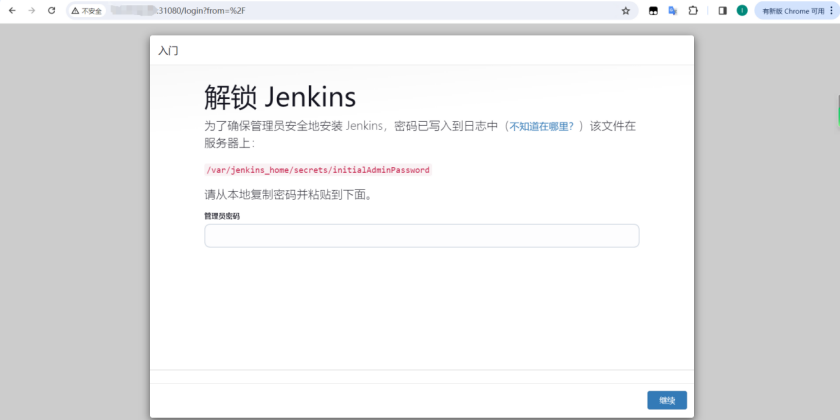Screen dimensions: 840x420
Task: Open the Chrome three-dot menu
Action: click(x=832, y=11)
